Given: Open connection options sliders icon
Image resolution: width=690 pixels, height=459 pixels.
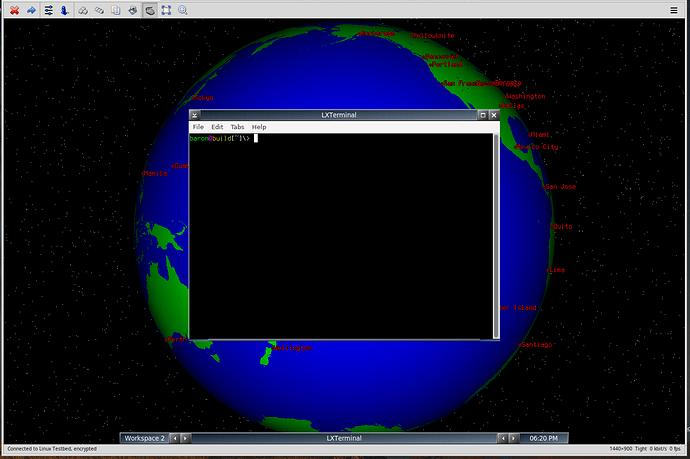Looking at the screenshot, I should (48, 10).
